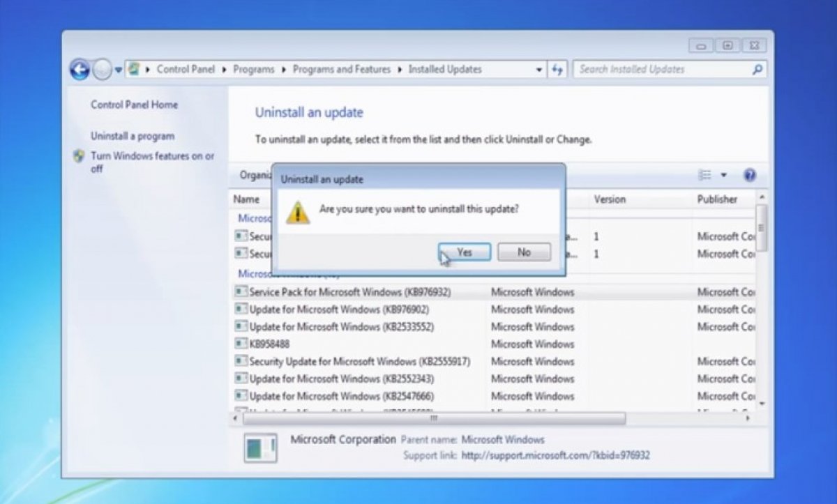The height and width of the screenshot is (504, 837).
Task: Click the icon of update KB2552343
Action: click(x=241, y=379)
